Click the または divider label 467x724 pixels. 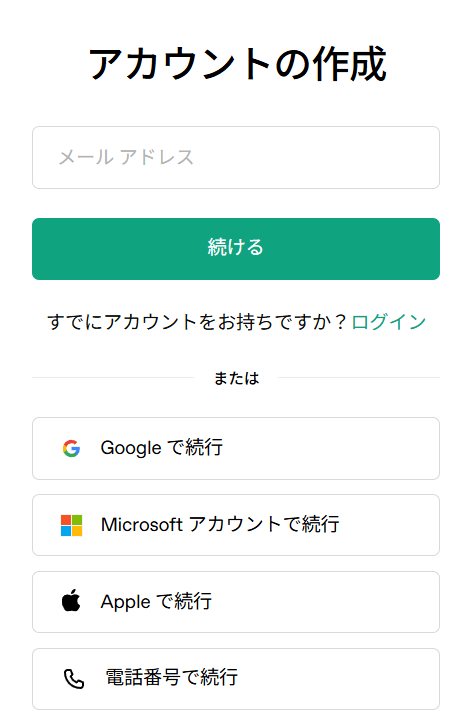(236, 378)
